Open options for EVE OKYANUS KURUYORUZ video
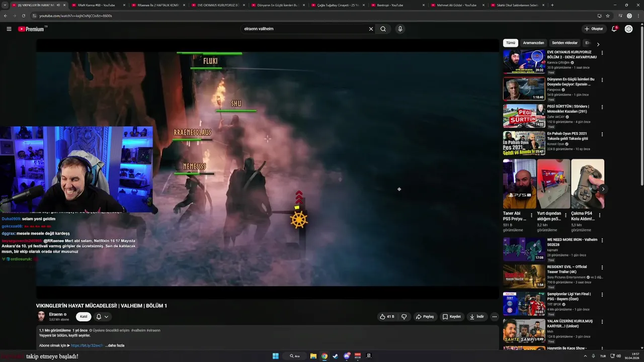Image resolution: width=644 pixels, height=362 pixels. click(602, 53)
